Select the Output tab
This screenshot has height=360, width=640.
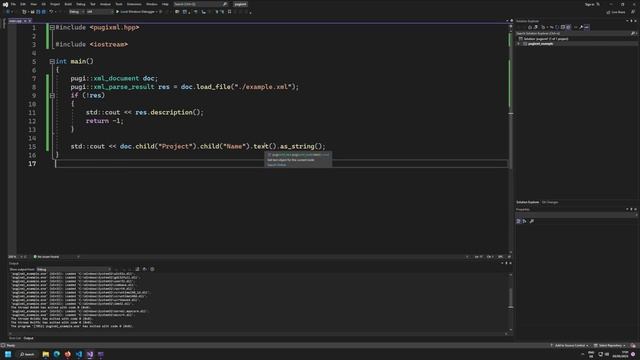(29, 338)
